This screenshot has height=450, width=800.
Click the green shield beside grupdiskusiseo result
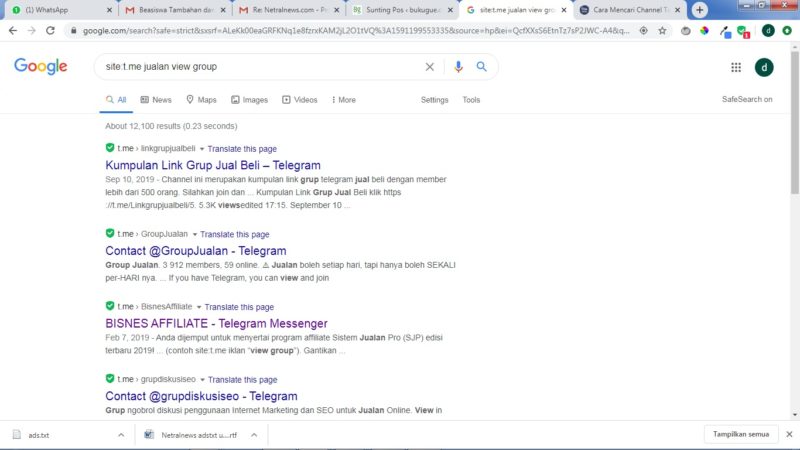click(110, 379)
